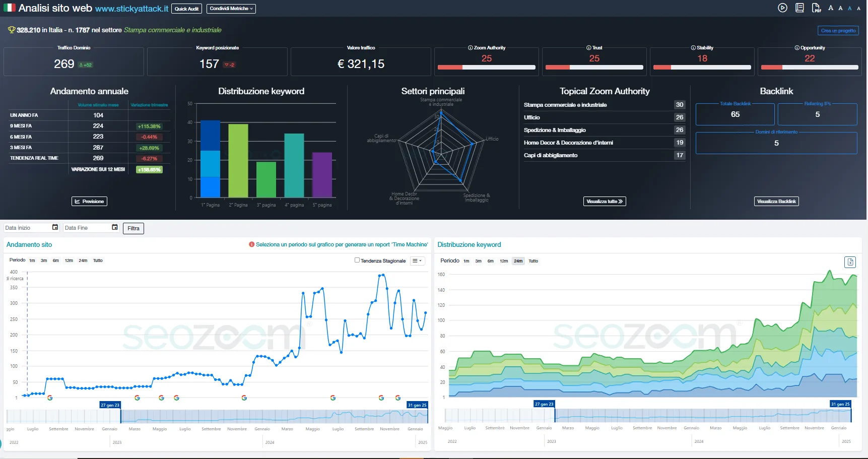Open the Andamento sito chart menu
Screen dimensions: 868x459
tap(418, 261)
